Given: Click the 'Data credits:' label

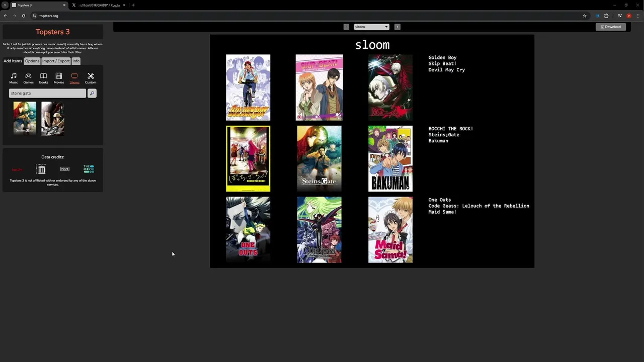Looking at the screenshot, I should (53, 157).
